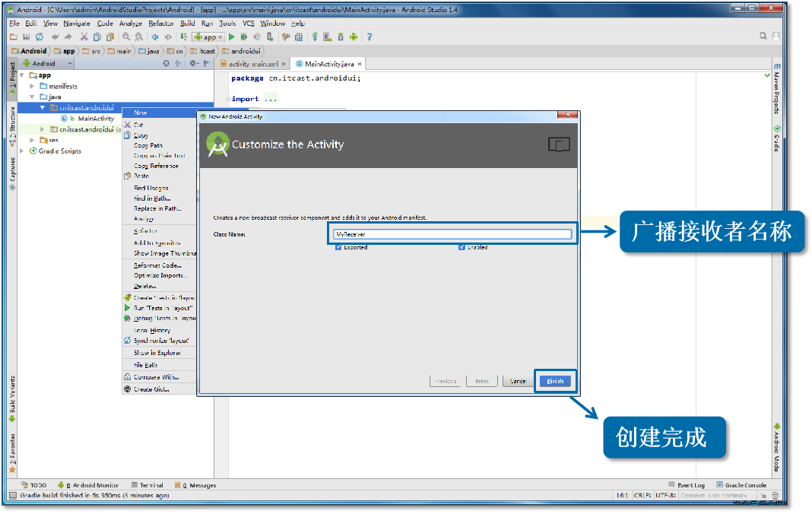Open the File menu
Viewport: 812px width, 514px height.
tap(14, 24)
